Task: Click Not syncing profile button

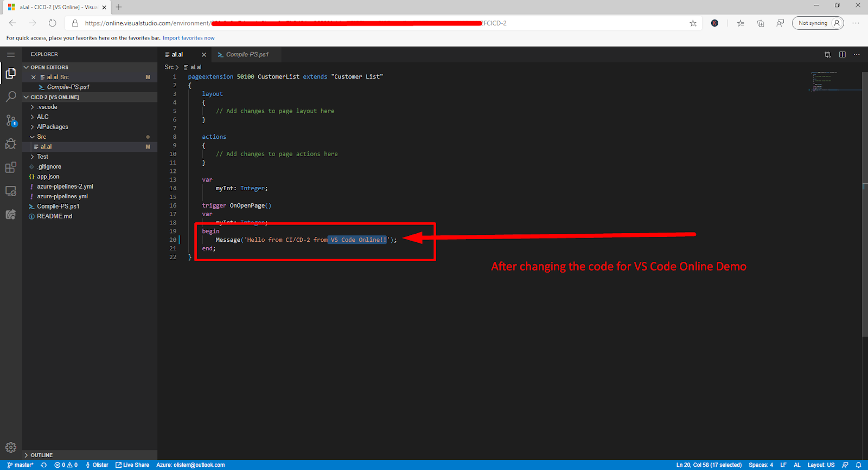Action: pos(818,23)
